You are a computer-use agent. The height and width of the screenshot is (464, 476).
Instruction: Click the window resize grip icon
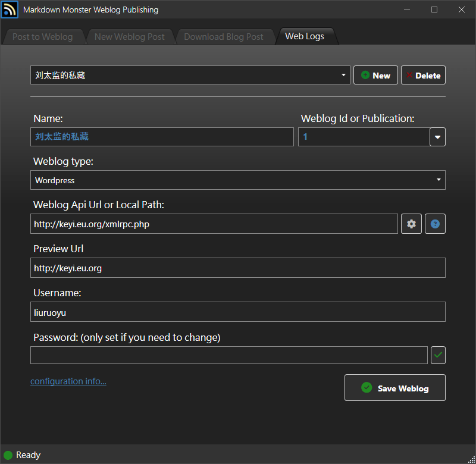(471, 459)
